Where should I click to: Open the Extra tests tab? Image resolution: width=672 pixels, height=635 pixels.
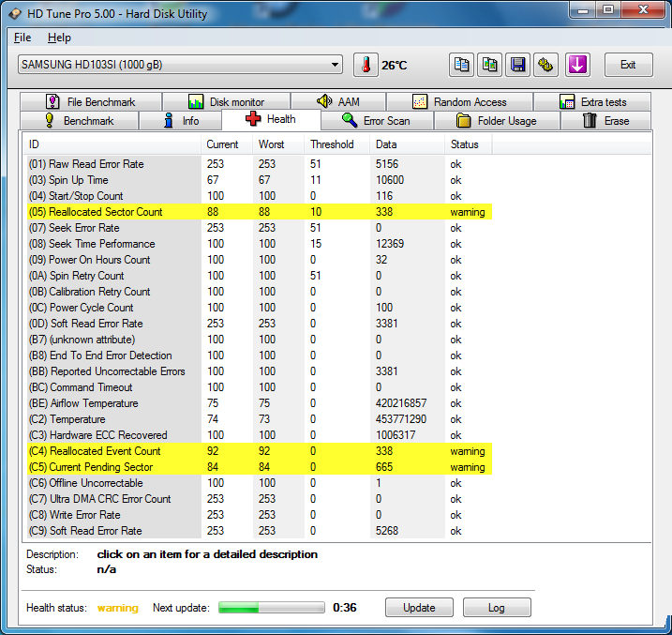592,102
